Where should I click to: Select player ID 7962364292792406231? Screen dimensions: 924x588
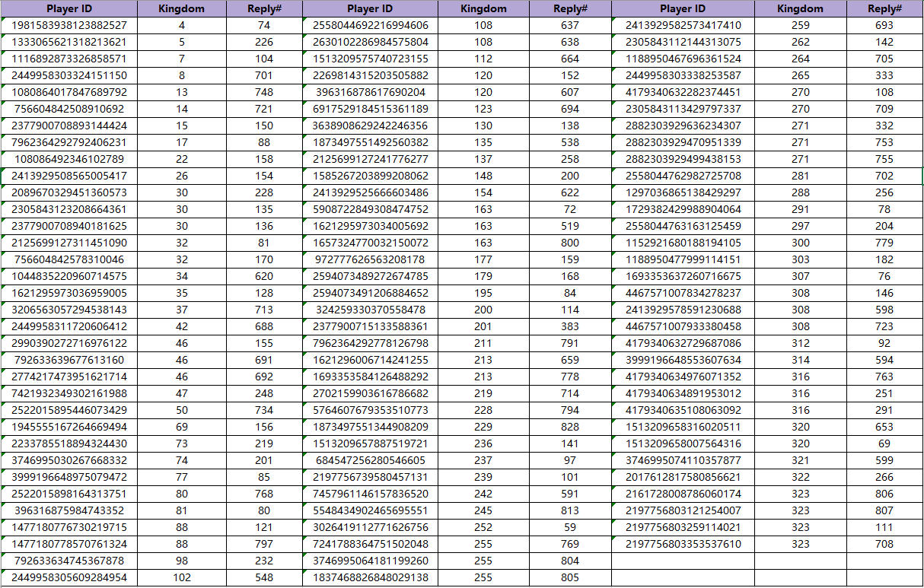click(x=69, y=143)
